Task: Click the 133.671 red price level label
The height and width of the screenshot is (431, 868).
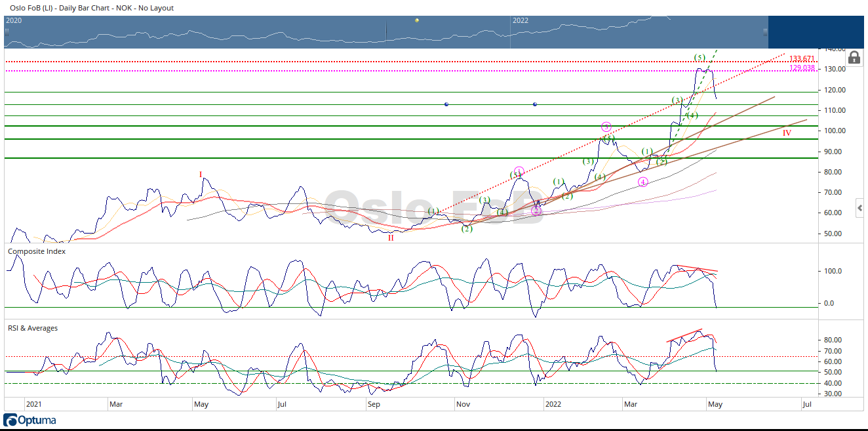Action: [x=801, y=59]
